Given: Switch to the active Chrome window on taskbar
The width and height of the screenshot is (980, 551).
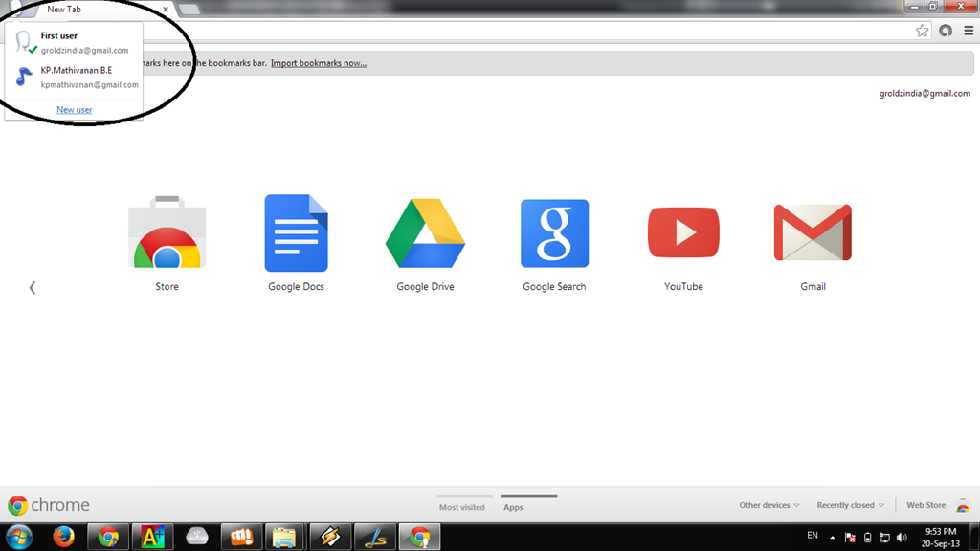Looking at the screenshot, I should click(x=419, y=538).
